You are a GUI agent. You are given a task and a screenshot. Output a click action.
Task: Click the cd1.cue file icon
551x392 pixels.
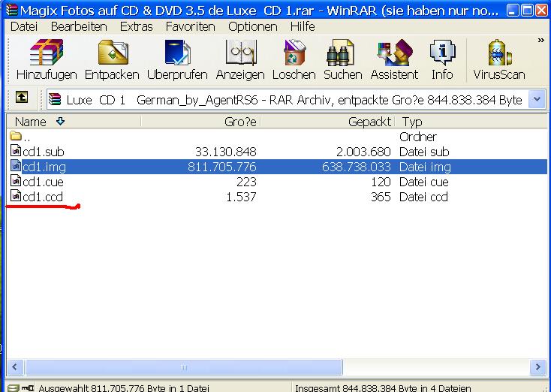[x=16, y=181]
